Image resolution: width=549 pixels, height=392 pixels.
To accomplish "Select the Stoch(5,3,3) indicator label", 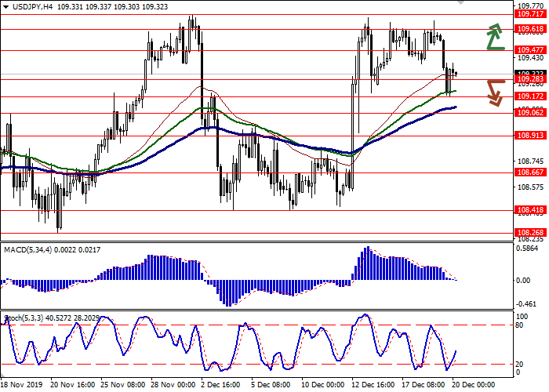I will click(28, 318).
